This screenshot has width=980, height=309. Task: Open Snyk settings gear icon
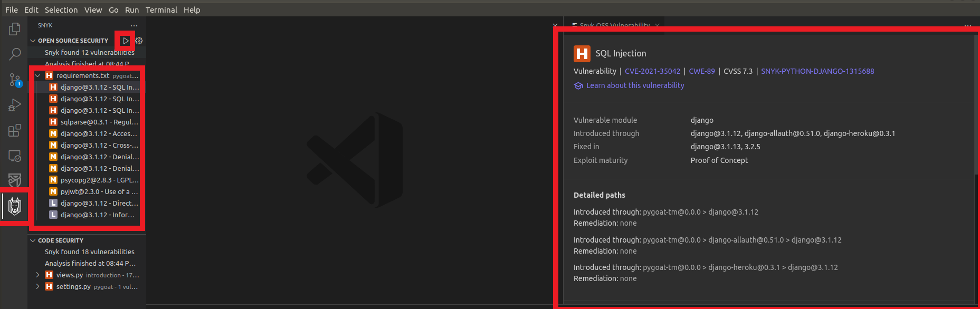coord(139,41)
